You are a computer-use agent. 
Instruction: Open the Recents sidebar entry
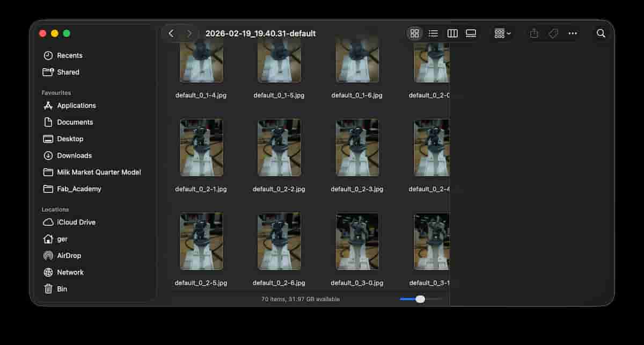[69, 55]
